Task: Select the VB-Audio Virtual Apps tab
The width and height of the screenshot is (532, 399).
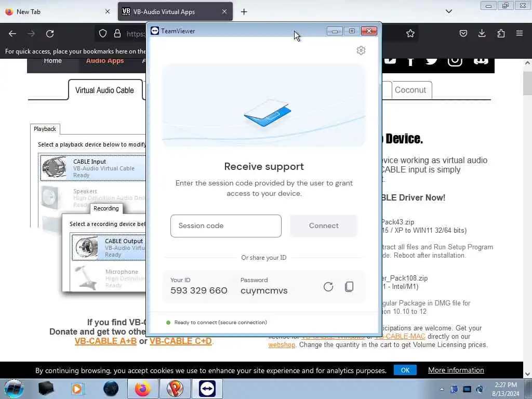Action: click(x=176, y=11)
